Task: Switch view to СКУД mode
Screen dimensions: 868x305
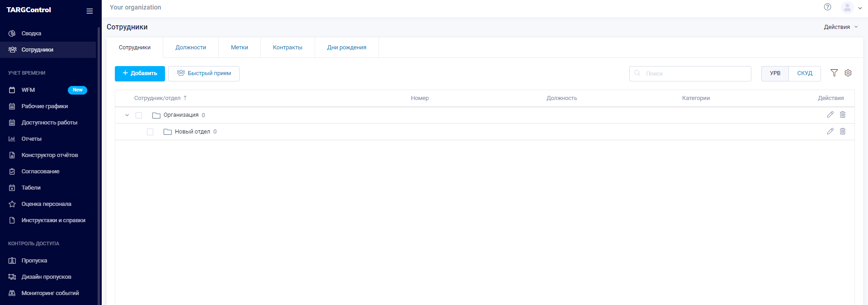Action: tap(805, 73)
